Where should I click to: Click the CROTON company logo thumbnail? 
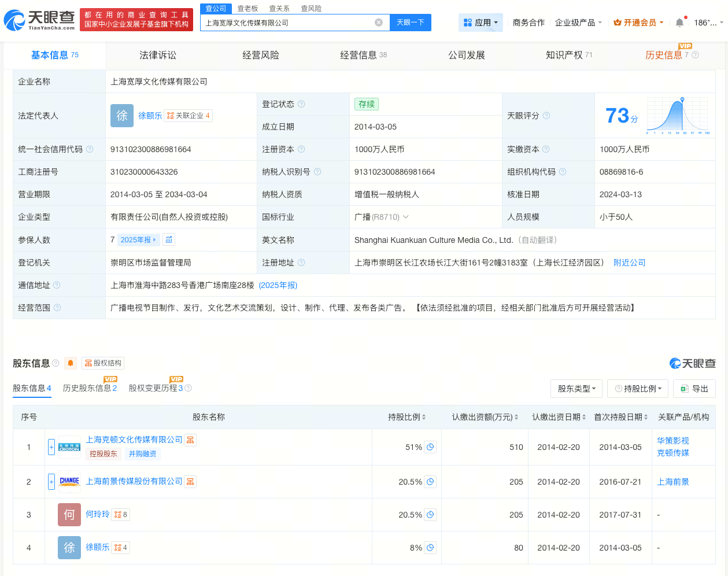tap(69, 447)
